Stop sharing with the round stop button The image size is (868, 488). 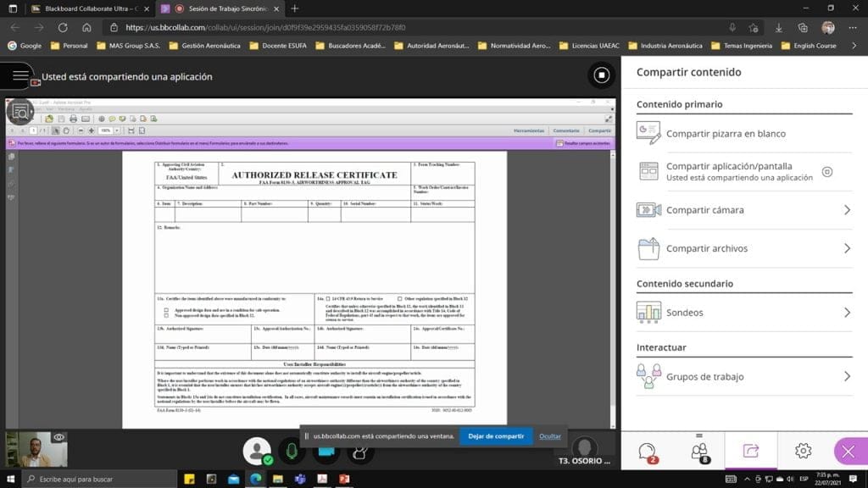[601, 75]
